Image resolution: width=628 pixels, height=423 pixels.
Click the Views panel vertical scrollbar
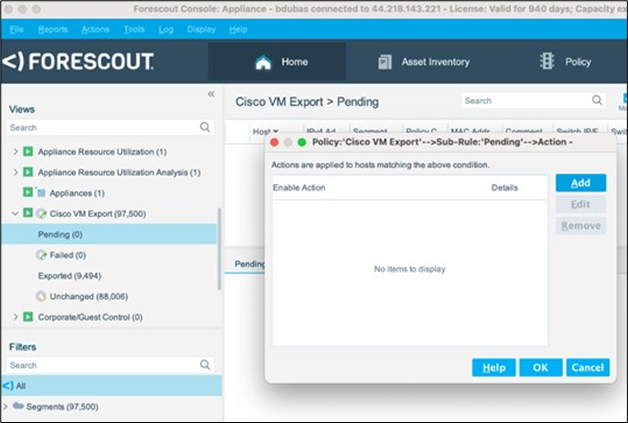click(219, 248)
